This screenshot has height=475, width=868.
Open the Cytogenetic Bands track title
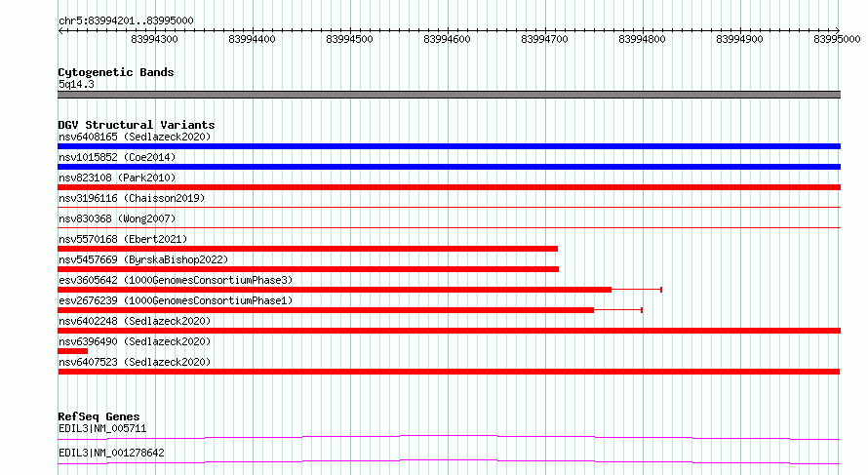116,72
